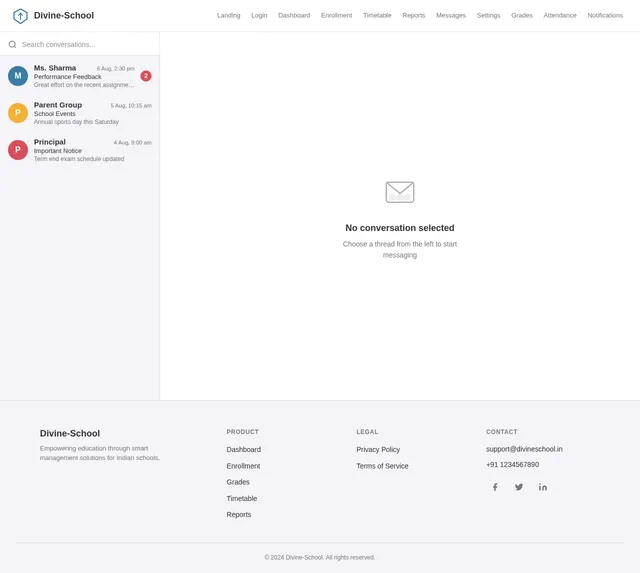
Task: Go to Grades in top navigation
Action: pos(522,16)
